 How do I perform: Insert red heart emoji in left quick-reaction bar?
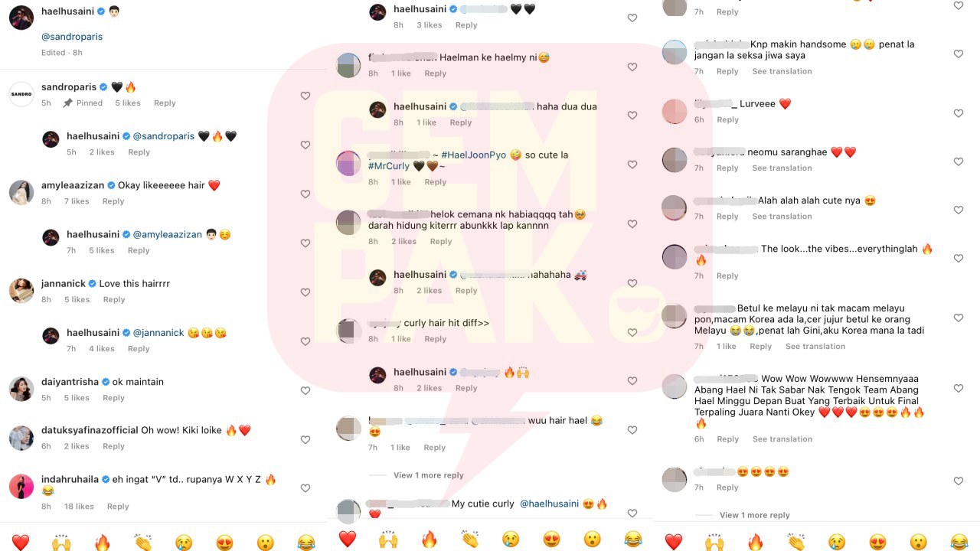pyautogui.click(x=21, y=542)
